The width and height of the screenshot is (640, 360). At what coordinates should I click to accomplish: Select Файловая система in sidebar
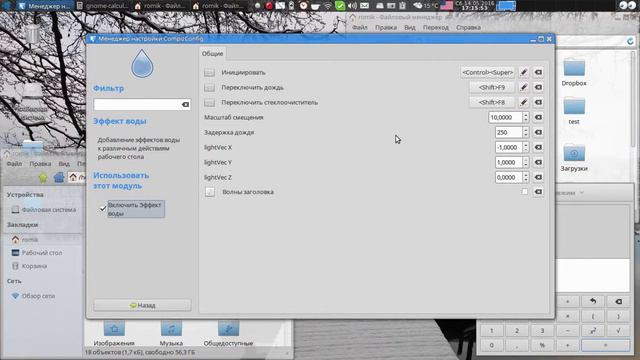click(x=49, y=209)
